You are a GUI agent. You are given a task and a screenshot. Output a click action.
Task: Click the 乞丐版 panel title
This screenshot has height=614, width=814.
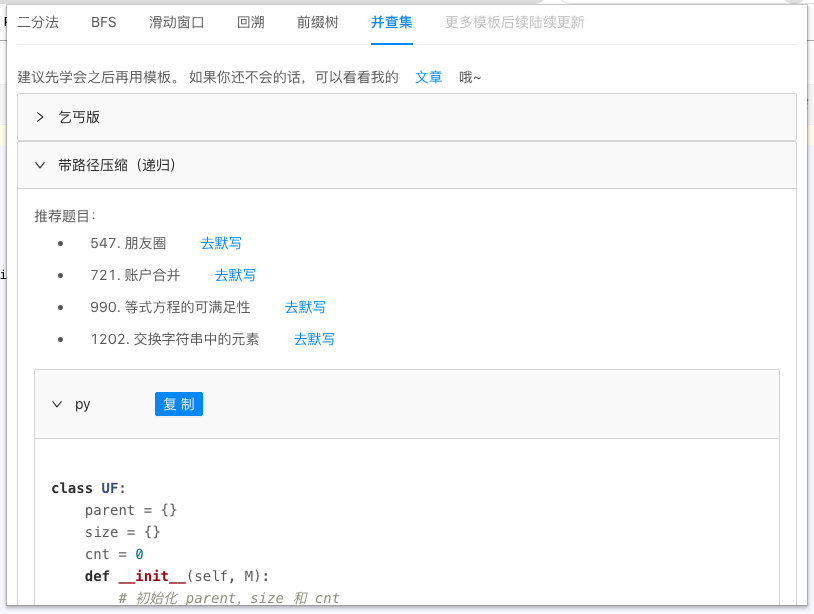point(79,117)
